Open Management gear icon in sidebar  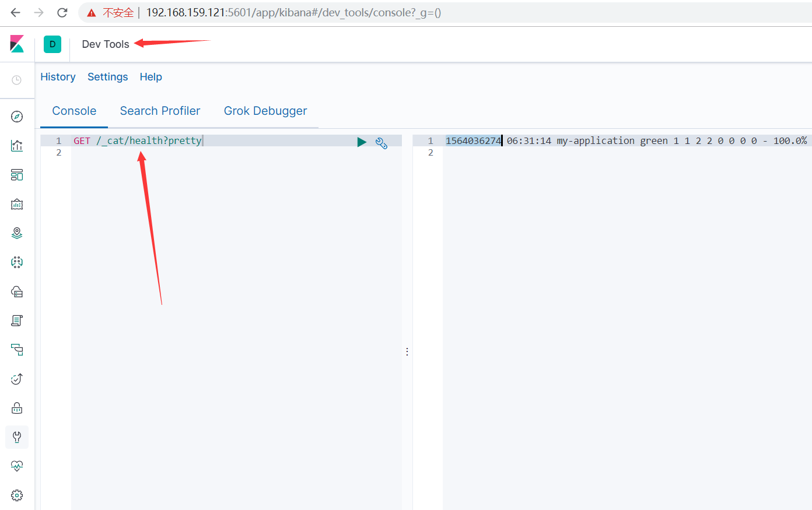click(17, 495)
